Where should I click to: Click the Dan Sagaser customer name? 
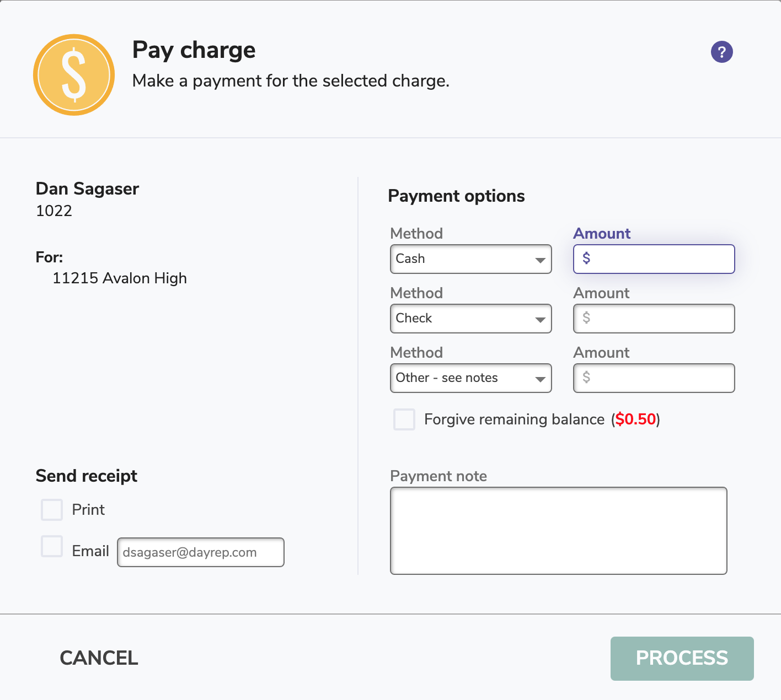coord(87,189)
